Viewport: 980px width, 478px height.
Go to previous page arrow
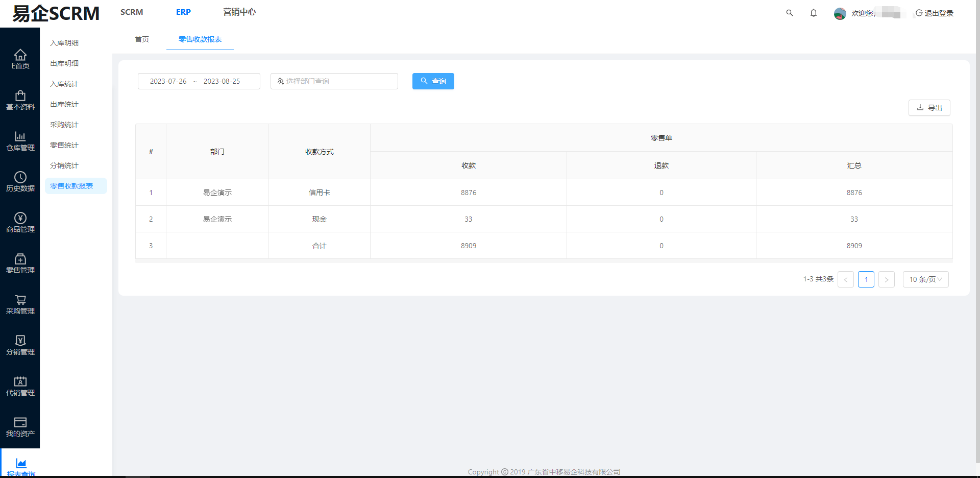point(846,279)
